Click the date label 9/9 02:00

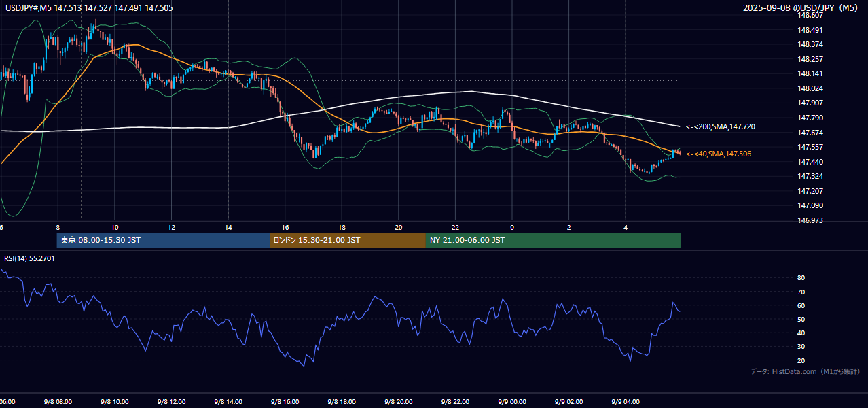click(x=568, y=402)
